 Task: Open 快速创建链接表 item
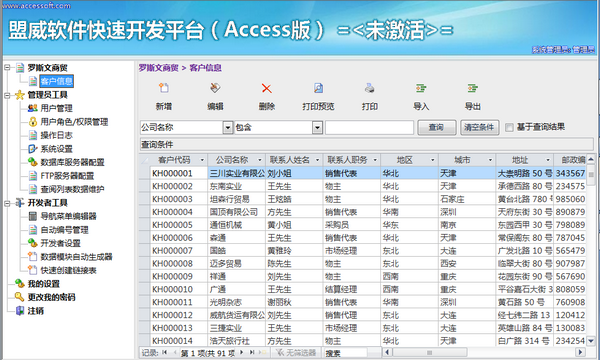click(x=68, y=270)
